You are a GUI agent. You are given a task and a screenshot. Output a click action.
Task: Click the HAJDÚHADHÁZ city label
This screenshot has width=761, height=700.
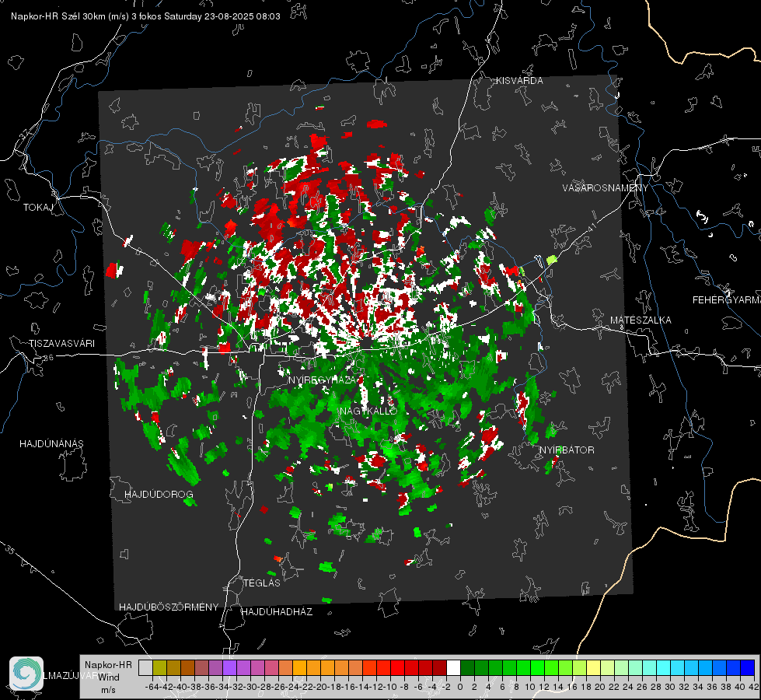click(x=277, y=612)
